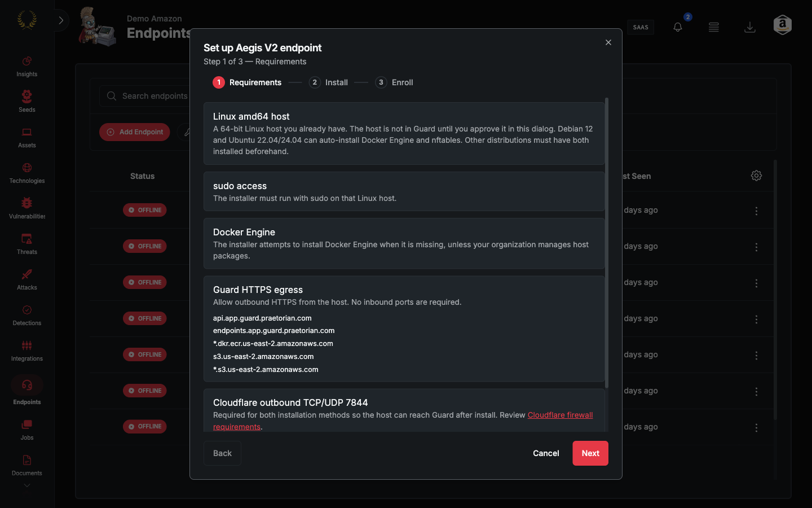This screenshot has width=812, height=508.
Task: Open Threats in the sidebar
Action: [27, 244]
